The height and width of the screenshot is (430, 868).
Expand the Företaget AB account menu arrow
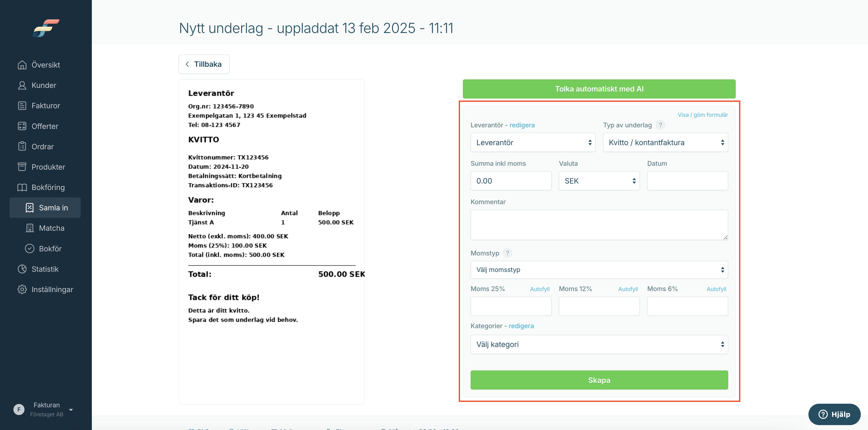click(x=71, y=409)
